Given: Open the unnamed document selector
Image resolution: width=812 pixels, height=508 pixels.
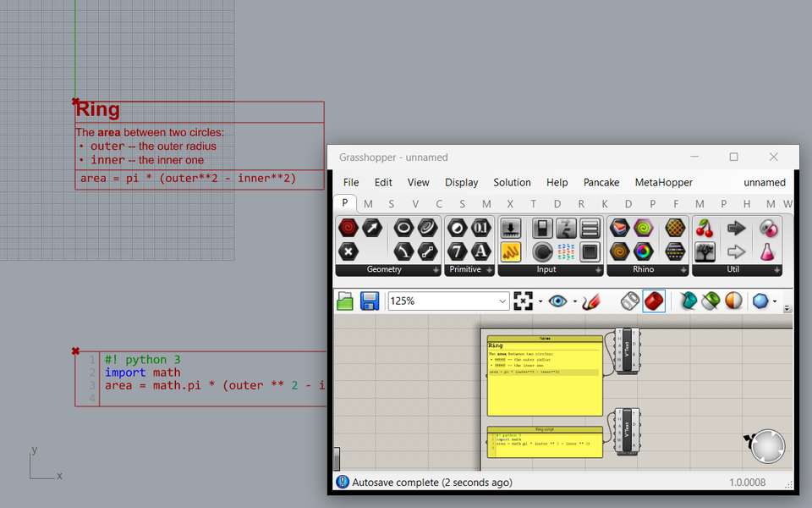Looking at the screenshot, I should (x=765, y=183).
